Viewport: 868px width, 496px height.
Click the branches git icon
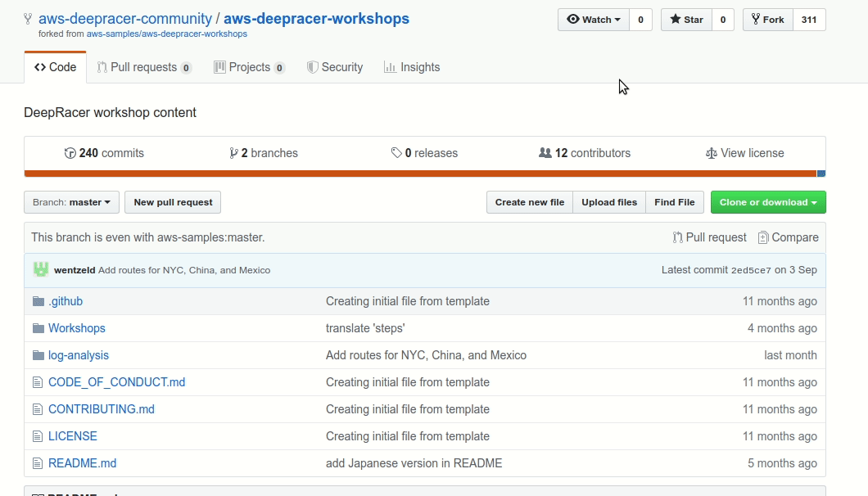[233, 153]
